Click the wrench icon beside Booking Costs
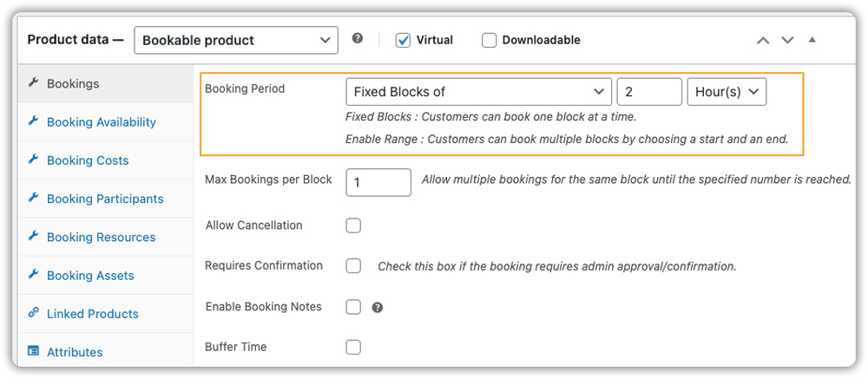Image resolution: width=868 pixels, height=378 pixels. click(x=33, y=160)
